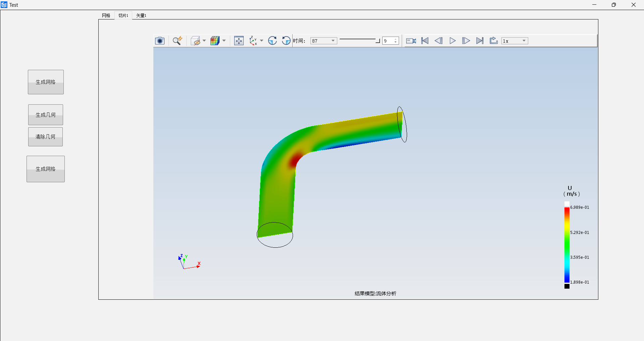
Task: Click the legend value 1.898e-01
Action: pos(580,282)
